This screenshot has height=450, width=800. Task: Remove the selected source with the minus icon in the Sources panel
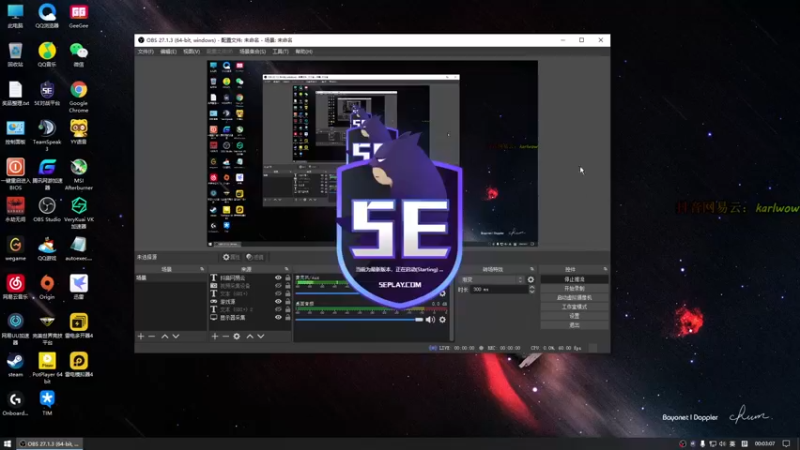pyautogui.click(x=226, y=336)
